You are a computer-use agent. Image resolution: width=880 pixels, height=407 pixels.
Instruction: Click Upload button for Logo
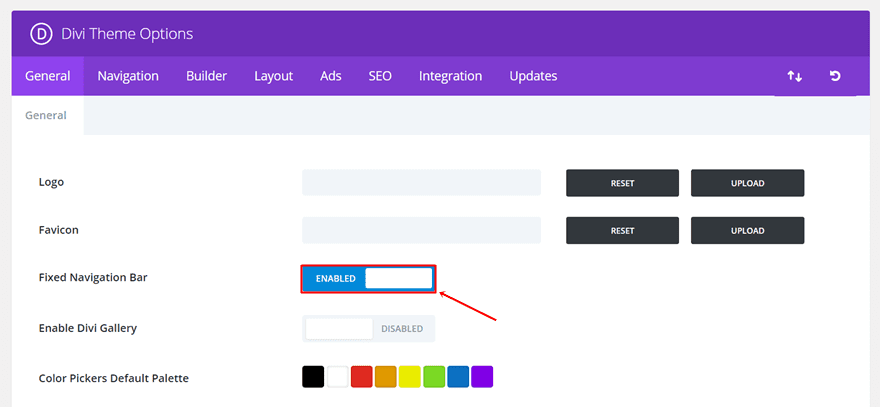(x=747, y=183)
